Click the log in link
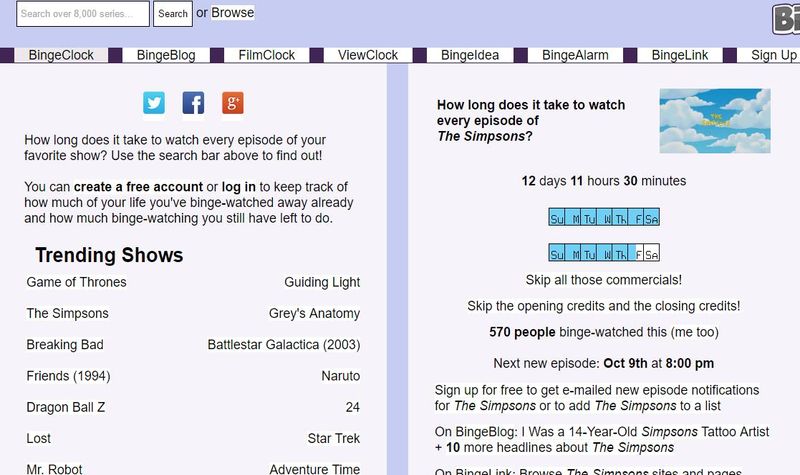Screen dimensions: 800x475 point(238,187)
